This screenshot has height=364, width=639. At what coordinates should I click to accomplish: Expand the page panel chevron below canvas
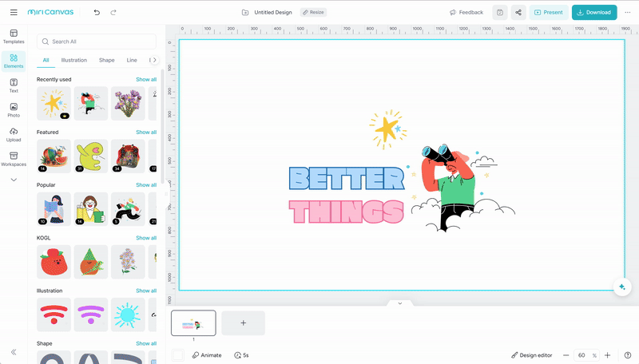coord(400,303)
